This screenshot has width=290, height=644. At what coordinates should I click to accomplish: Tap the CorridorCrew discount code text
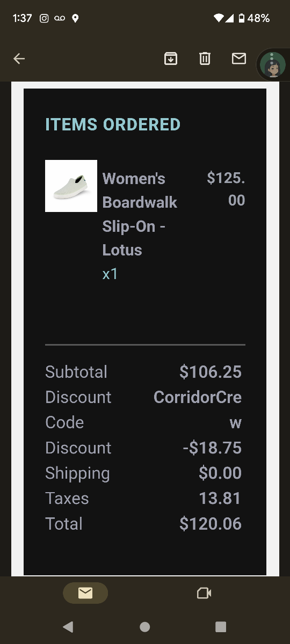click(198, 409)
